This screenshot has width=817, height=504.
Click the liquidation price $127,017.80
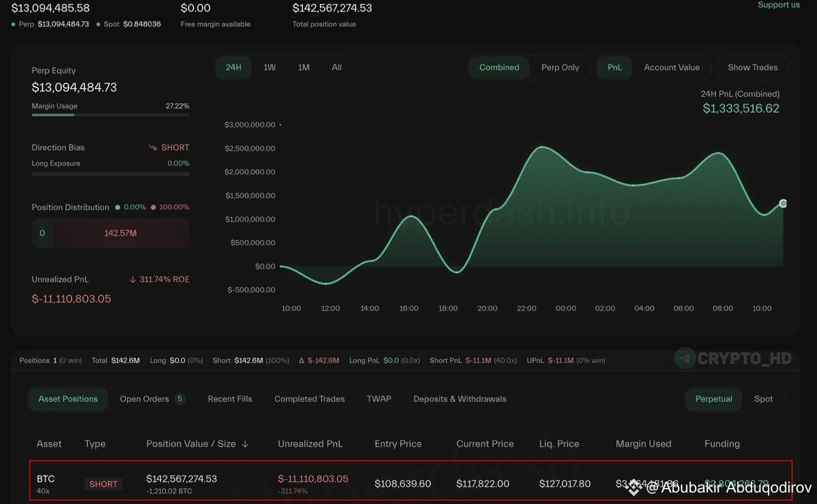565,484
